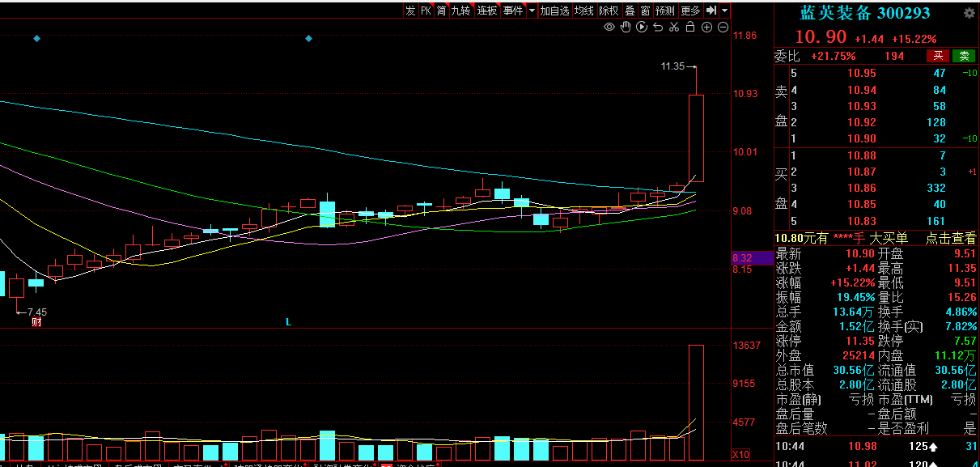Screen dimensions: 980x467
Task: Click the undo arrow icon
Action: (x=658, y=28)
